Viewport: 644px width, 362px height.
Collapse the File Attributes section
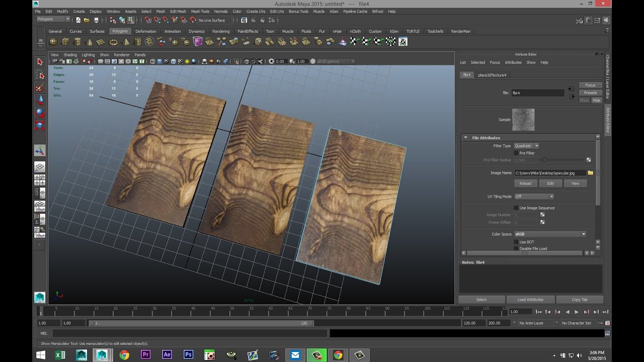[x=465, y=138]
